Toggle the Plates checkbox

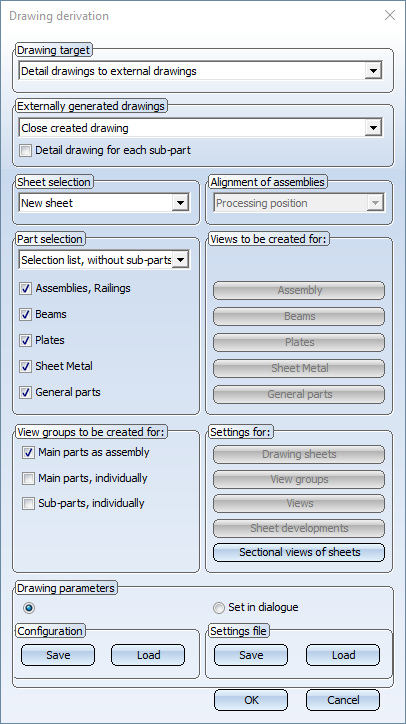click(25, 341)
